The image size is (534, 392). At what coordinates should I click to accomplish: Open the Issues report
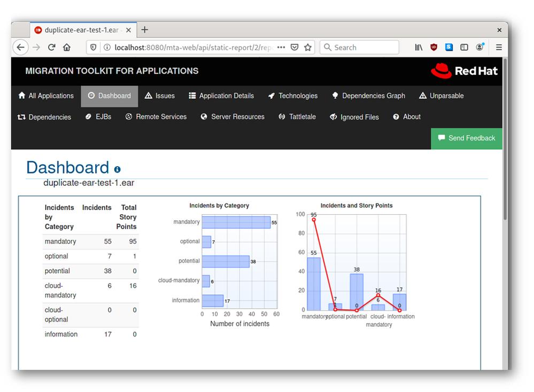click(x=160, y=96)
